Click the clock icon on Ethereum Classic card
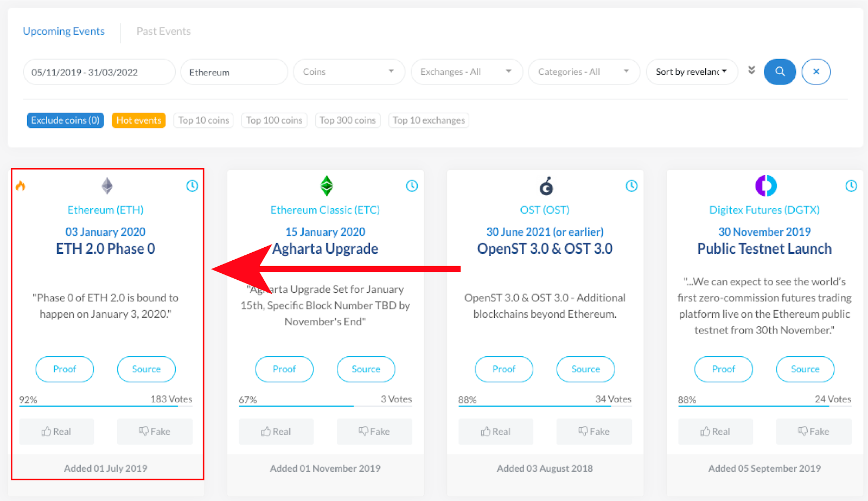 pyautogui.click(x=412, y=186)
